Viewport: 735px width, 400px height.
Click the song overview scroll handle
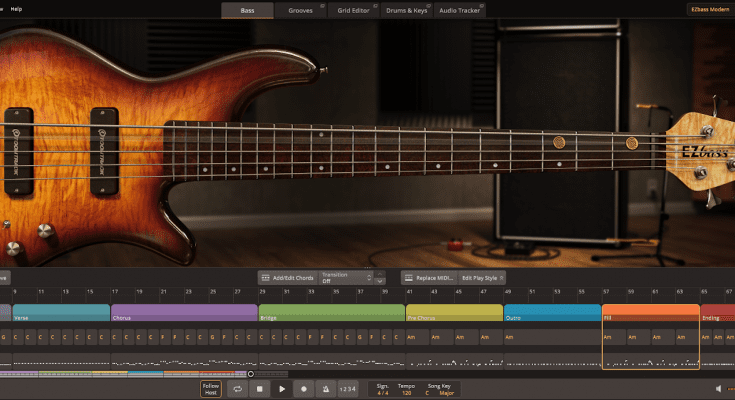click(250, 374)
